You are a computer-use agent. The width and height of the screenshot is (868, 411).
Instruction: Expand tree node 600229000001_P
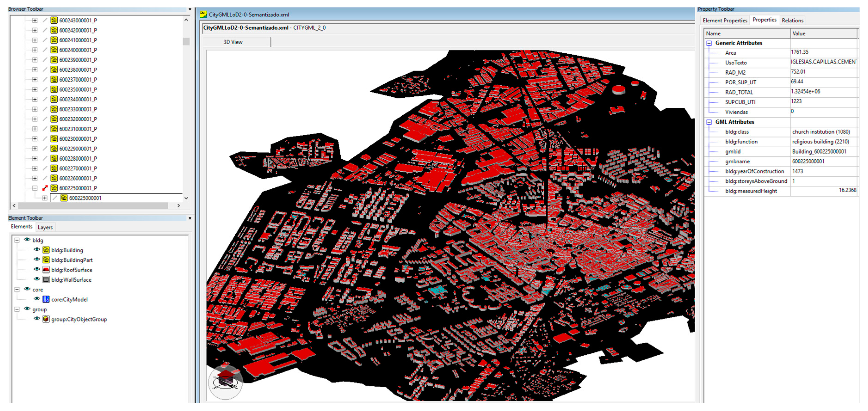[x=35, y=149]
